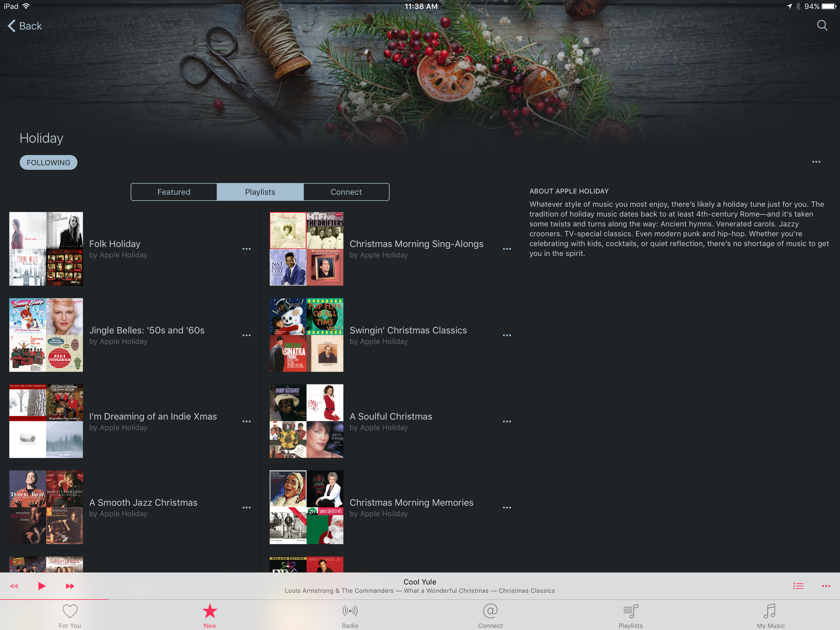The image size is (840, 630).
Task: Go to the For You heart tab
Action: click(70, 615)
